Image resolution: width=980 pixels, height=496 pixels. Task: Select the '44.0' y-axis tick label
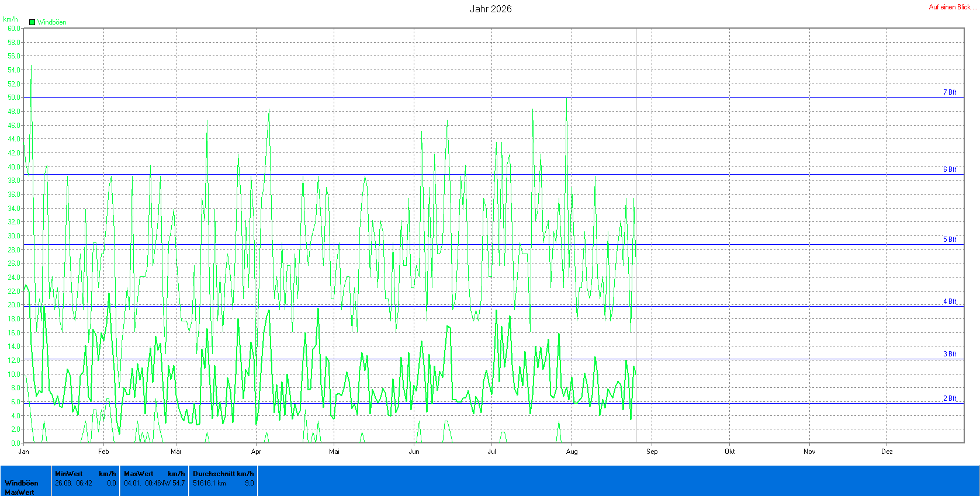[14, 139]
